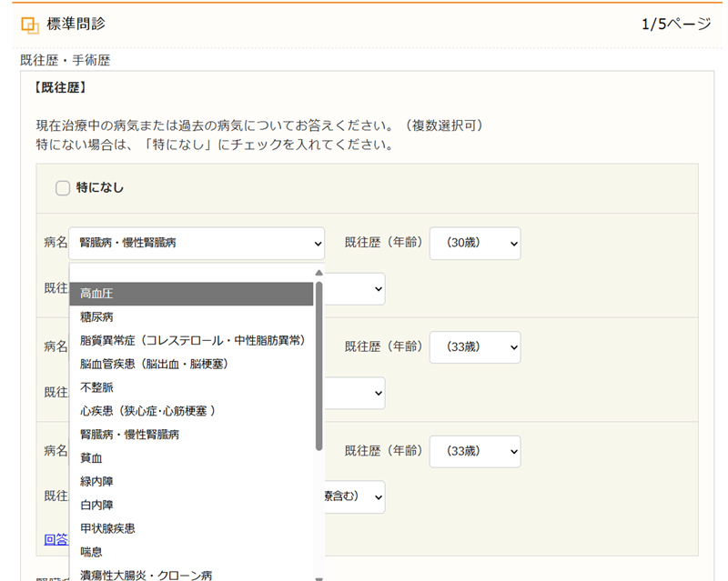Select 高血圧 from the open list
728x581 pixels.
[191, 294]
